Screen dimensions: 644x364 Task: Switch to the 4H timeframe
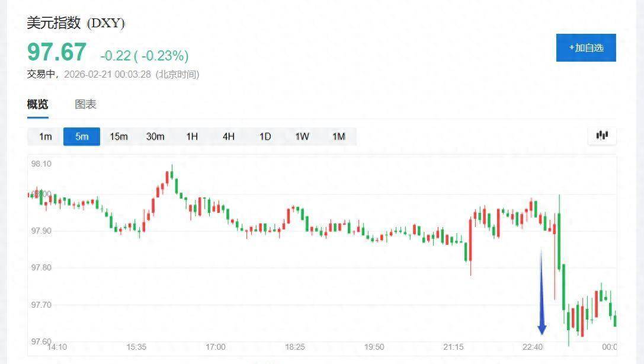[229, 136]
